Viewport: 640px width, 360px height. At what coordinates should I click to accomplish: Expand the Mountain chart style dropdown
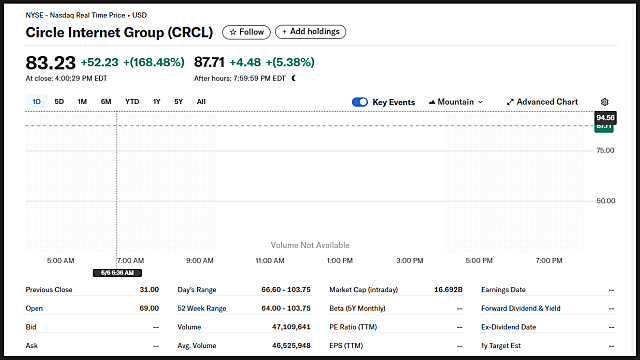(x=456, y=102)
